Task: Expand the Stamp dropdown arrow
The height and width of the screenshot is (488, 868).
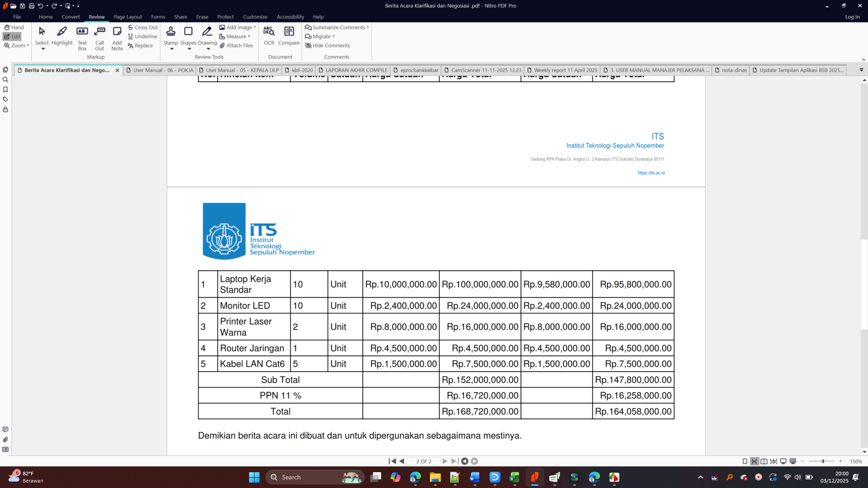Action: click(x=171, y=49)
